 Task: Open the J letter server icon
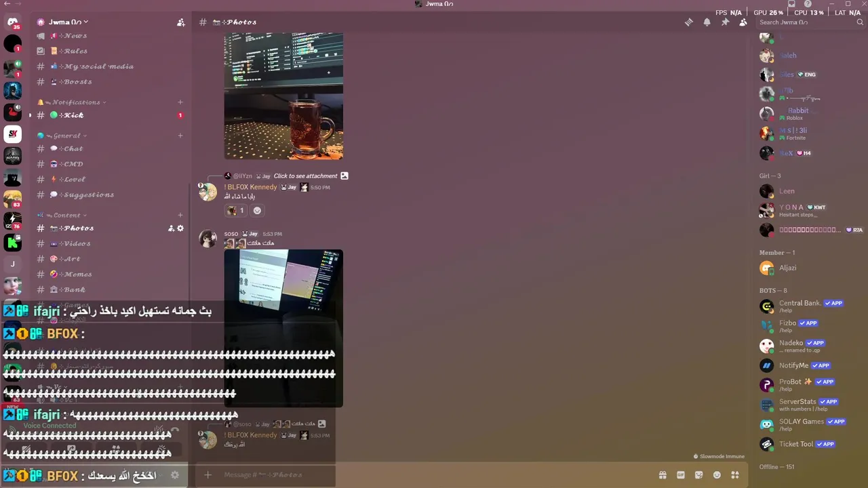point(12,264)
